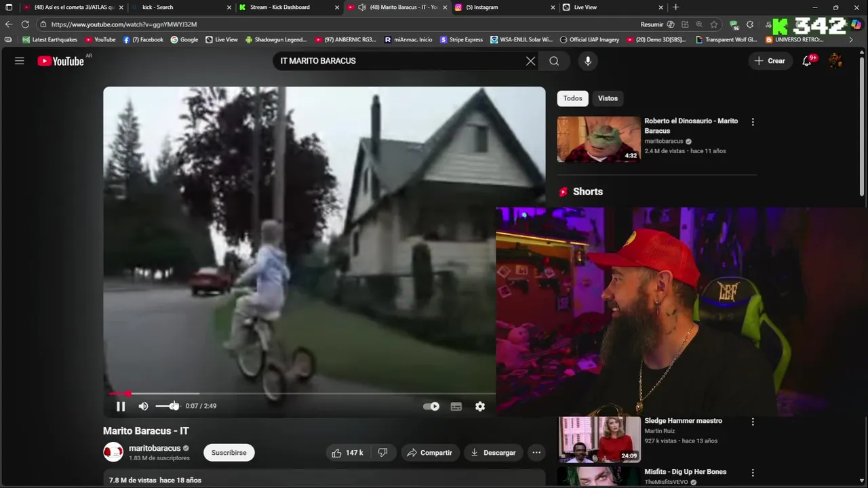Viewport: 868px width, 488px height.
Task: Open the Latest Earthquakes bookmark
Action: (x=50, y=40)
